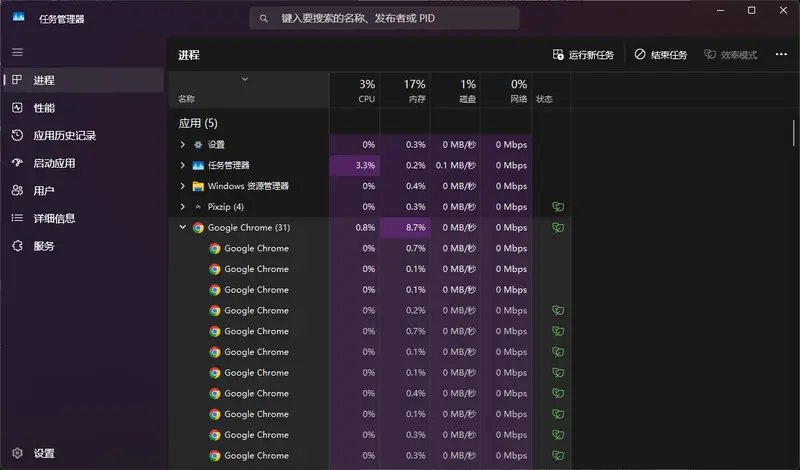Click the Google Chrome (31) group icon

click(198, 228)
